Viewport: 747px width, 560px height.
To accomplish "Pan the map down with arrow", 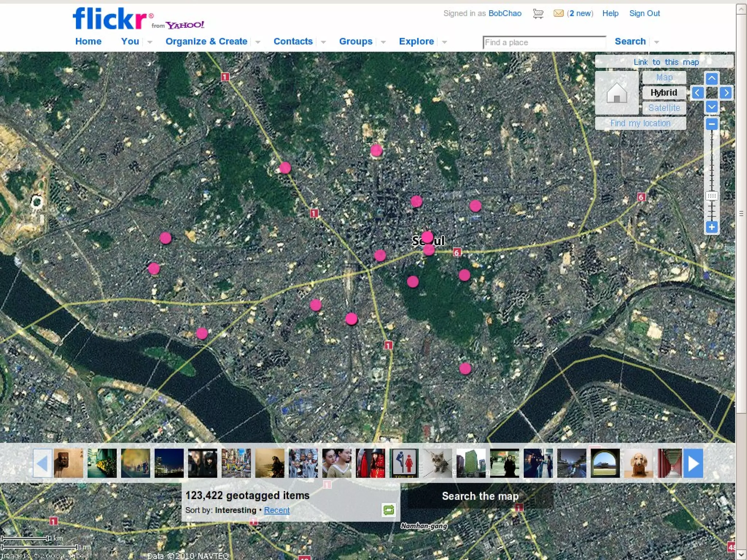I will [x=711, y=107].
